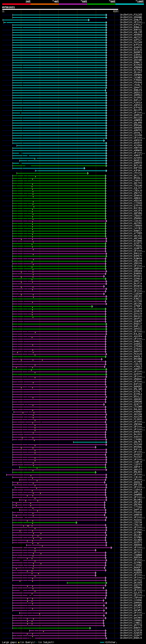Click the query end position 618
The image size is (146, 644).
[x=115, y=11]
